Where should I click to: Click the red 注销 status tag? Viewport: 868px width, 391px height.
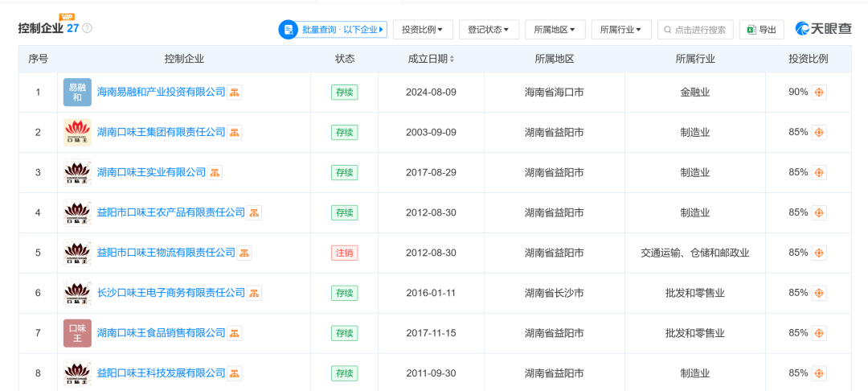pyautogui.click(x=344, y=253)
